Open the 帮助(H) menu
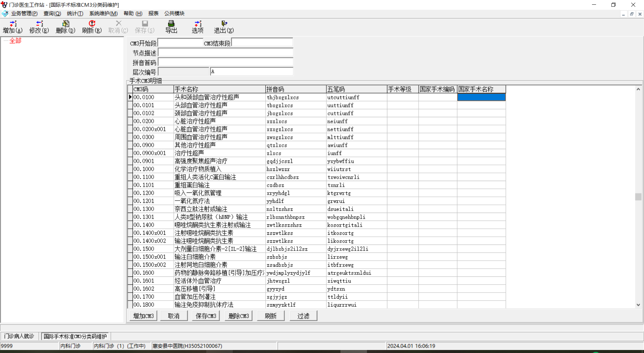 coord(133,13)
